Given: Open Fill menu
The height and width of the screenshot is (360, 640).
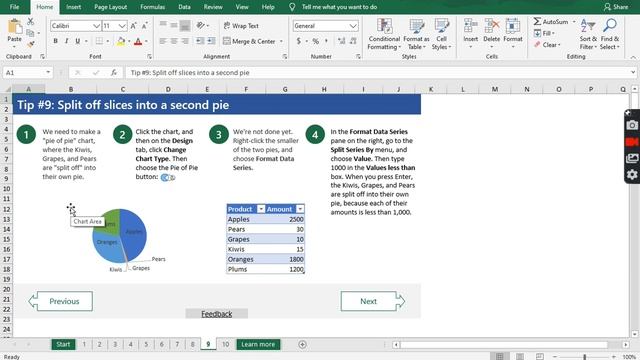Looking at the screenshot, I should click(x=544, y=33).
